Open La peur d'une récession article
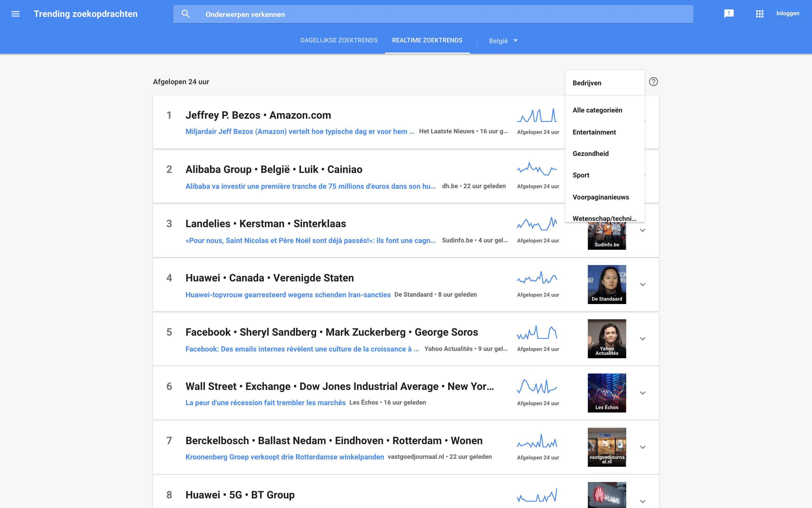 tap(265, 403)
